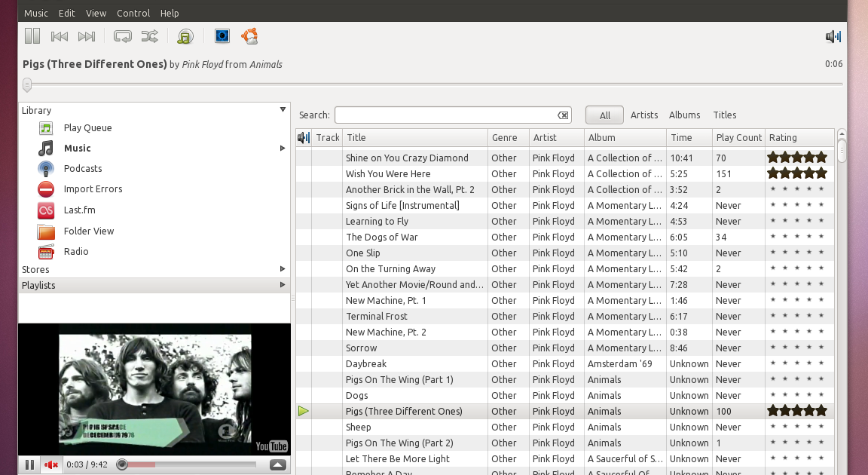Expand the Playlists section
868x475 pixels.
click(283, 285)
